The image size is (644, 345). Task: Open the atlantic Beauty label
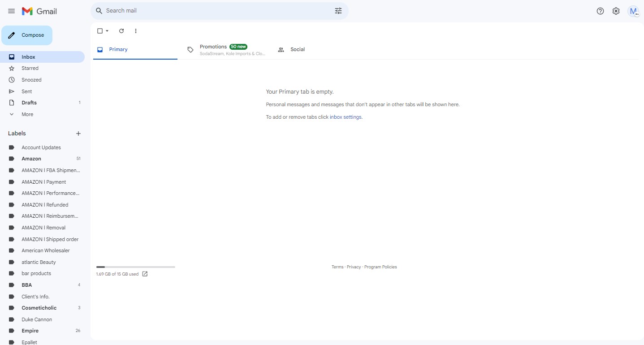pyautogui.click(x=42, y=262)
